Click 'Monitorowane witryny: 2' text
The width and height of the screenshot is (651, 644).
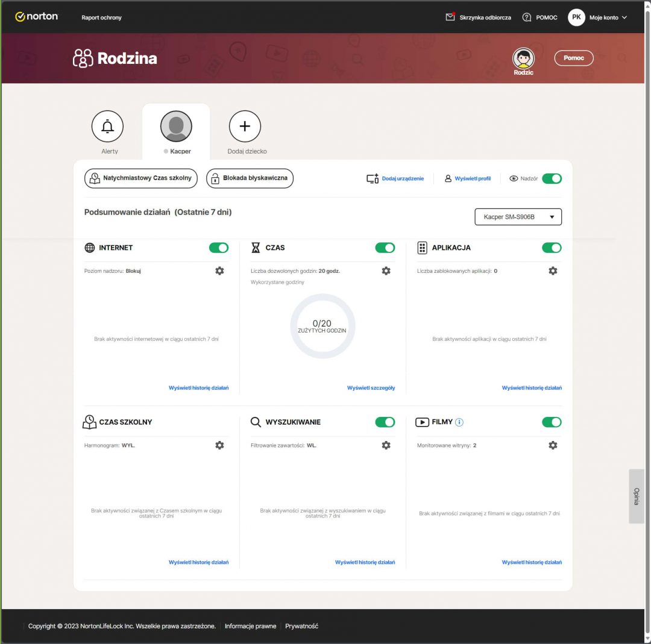click(447, 445)
